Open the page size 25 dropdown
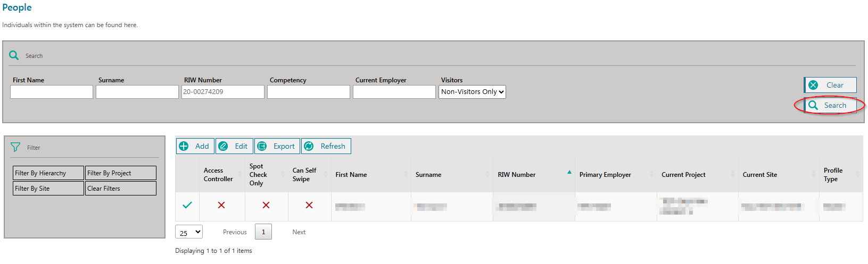 tap(189, 232)
